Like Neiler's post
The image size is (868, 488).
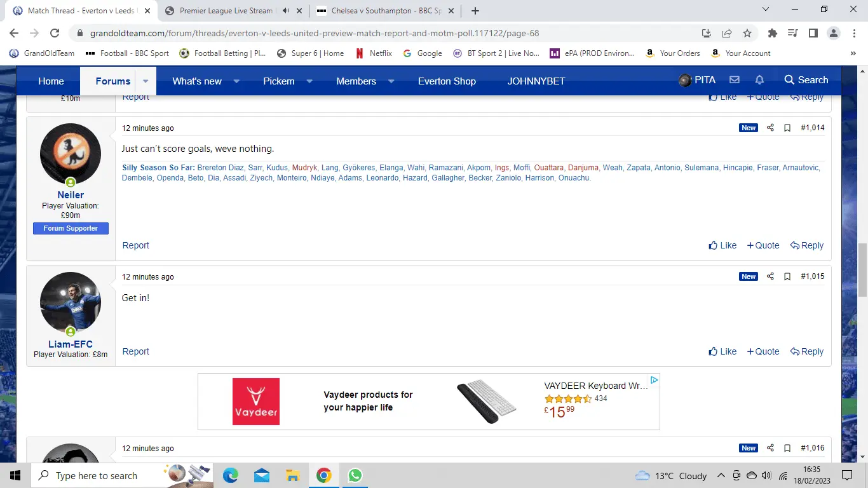(722, 245)
